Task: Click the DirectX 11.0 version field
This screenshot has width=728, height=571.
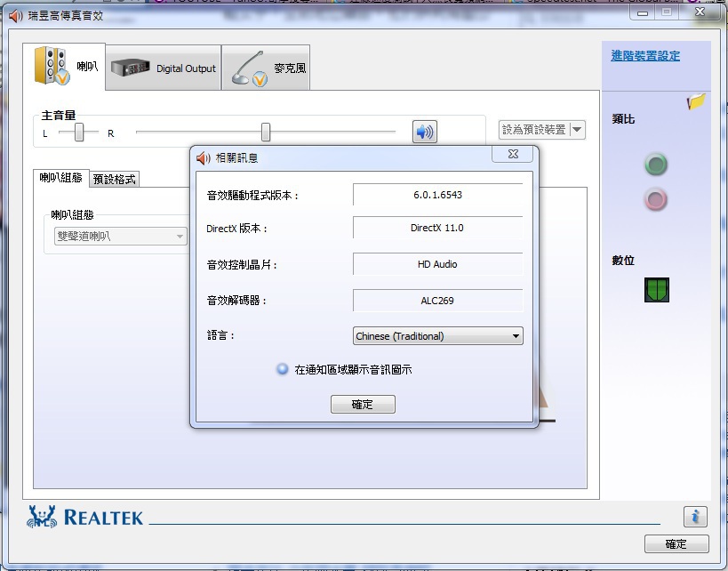Action: click(438, 228)
